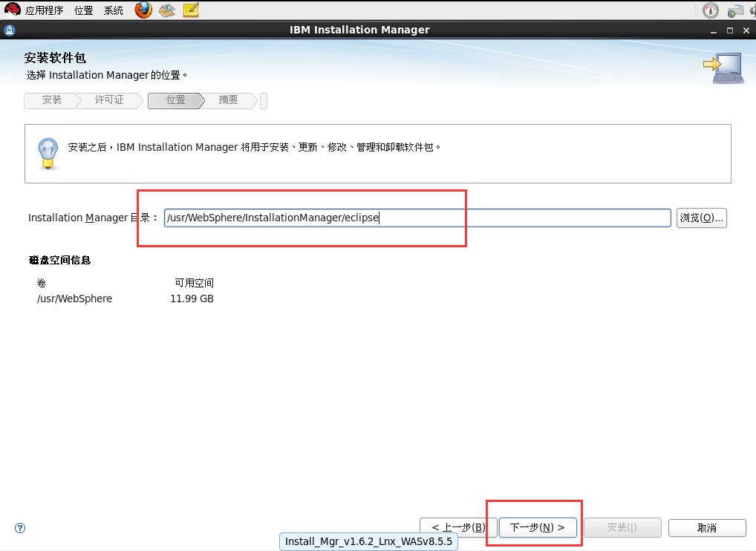Open the notes editor icon in panel
The height and width of the screenshot is (551, 756).
pos(191,10)
